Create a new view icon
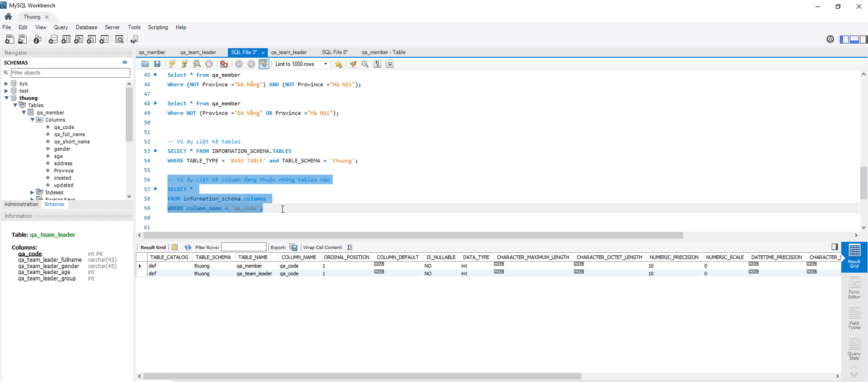Image resolution: width=868 pixels, height=382 pixels. point(78,39)
